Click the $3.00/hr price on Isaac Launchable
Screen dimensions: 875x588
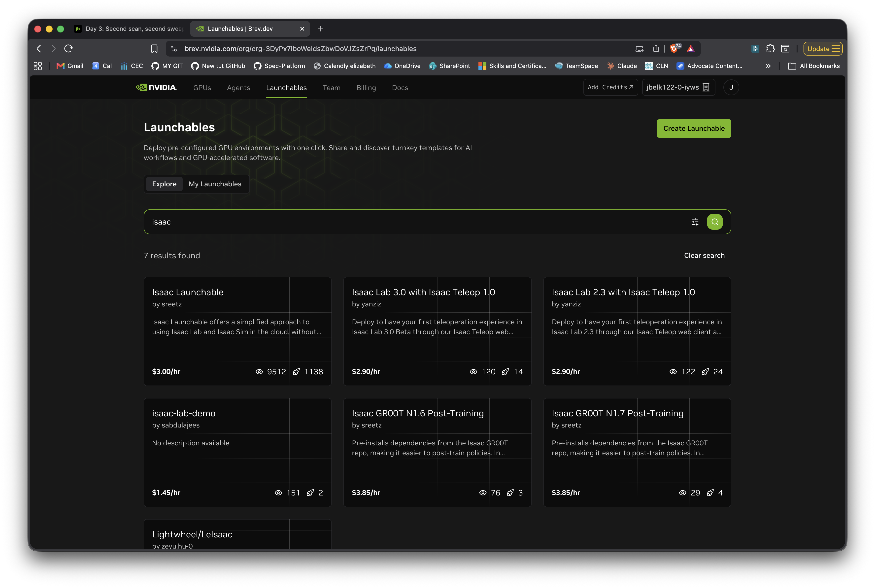(166, 372)
